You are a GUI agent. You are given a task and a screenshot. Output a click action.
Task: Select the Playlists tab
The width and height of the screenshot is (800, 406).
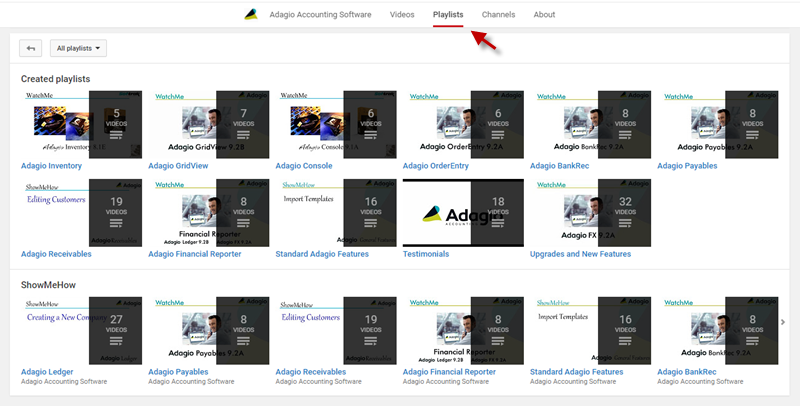tap(448, 14)
